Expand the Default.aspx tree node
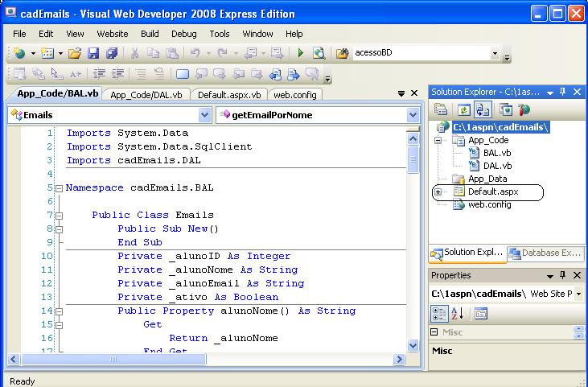Viewport: 588px width, 387px height. click(438, 191)
